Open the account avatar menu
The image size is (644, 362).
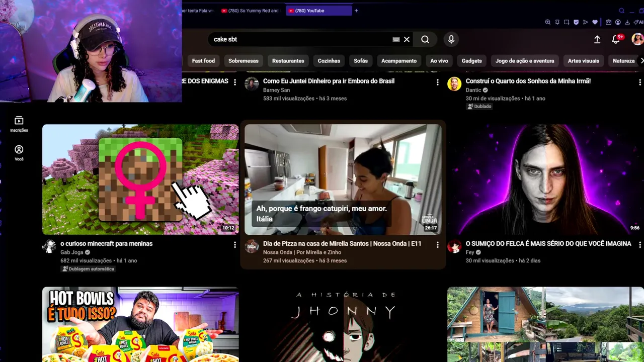(x=637, y=39)
